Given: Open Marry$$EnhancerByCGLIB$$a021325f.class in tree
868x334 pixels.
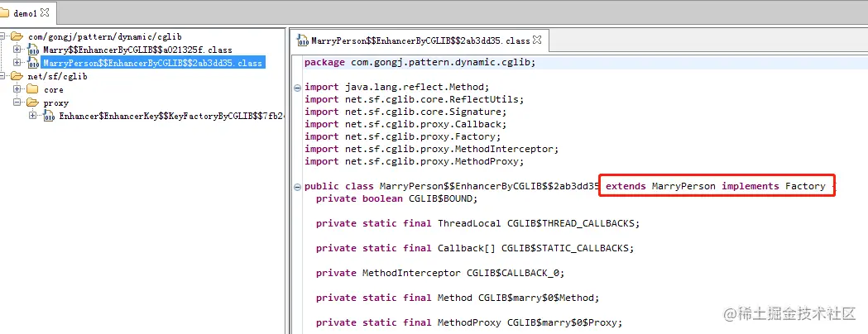Looking at the screenshot, I should [138, 50].
